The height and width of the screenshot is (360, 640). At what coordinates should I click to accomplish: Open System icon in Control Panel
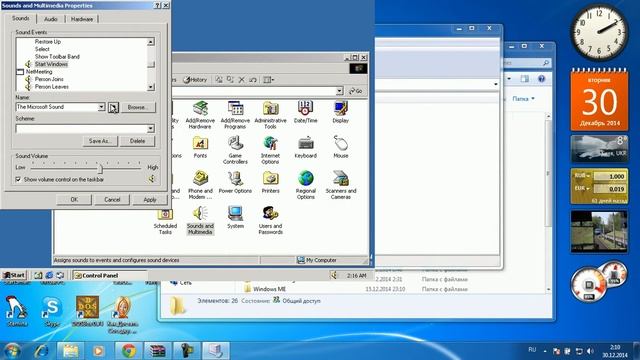tap(235, 218)
